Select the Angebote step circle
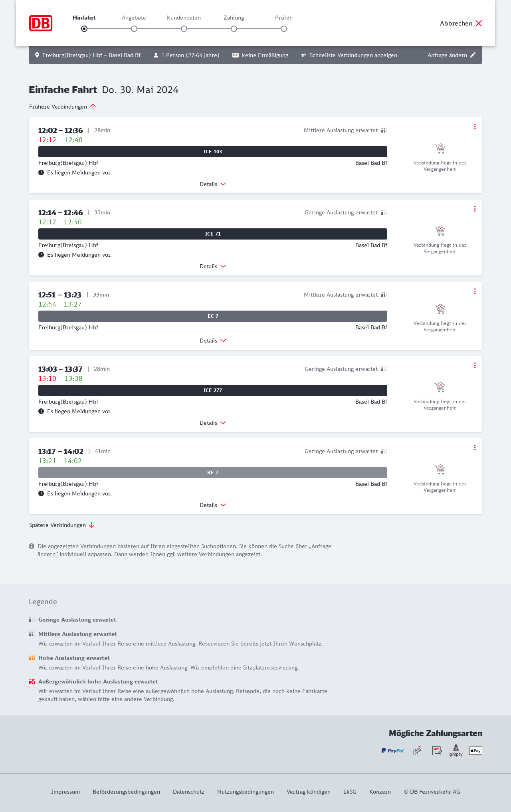This screenshot has width=511, height=812. tap(134, 29)
